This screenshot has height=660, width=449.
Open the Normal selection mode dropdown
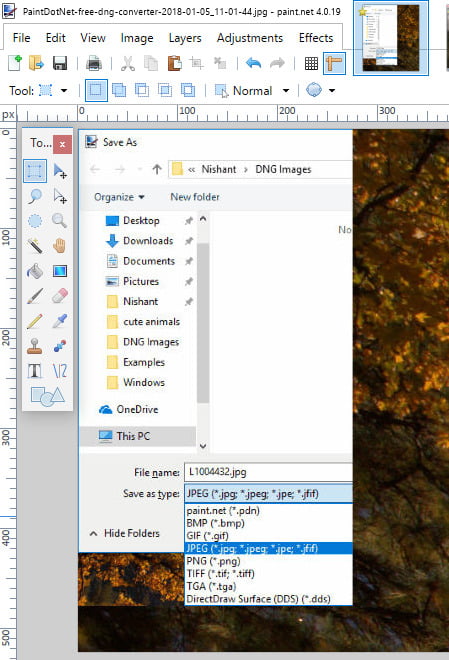[252, 90]
